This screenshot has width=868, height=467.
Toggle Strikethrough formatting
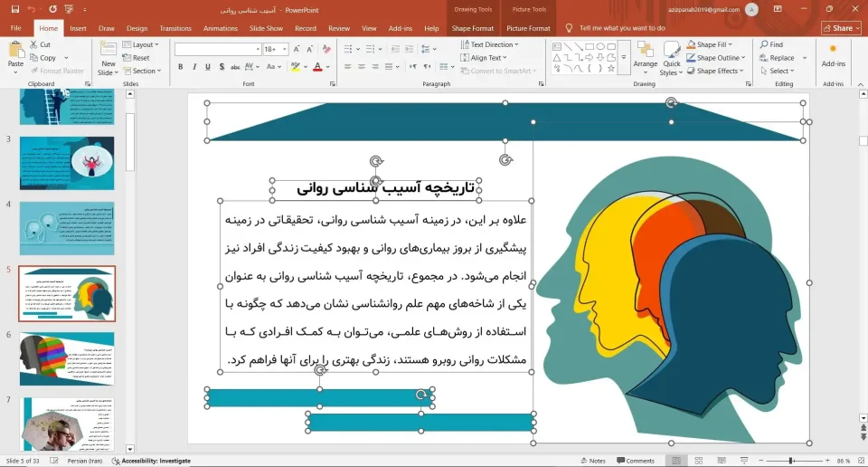coord(235,66)
